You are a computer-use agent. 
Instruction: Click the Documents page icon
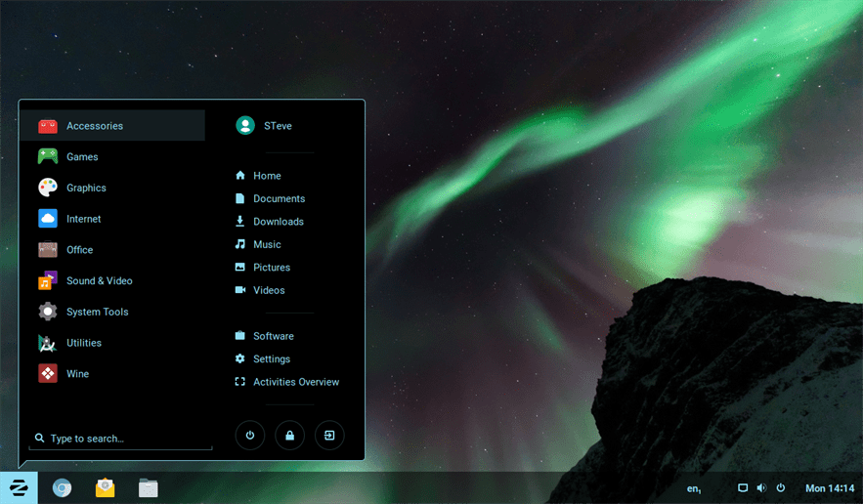pos(240,198)
